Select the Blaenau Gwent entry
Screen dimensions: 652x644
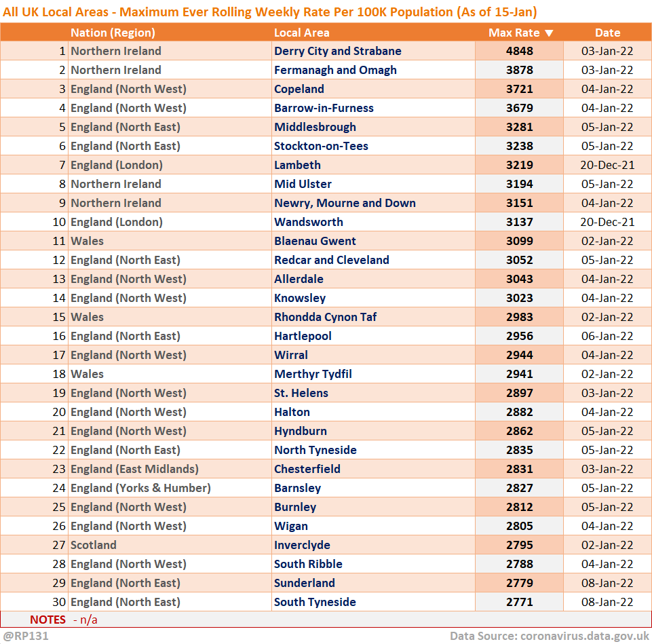315,241
